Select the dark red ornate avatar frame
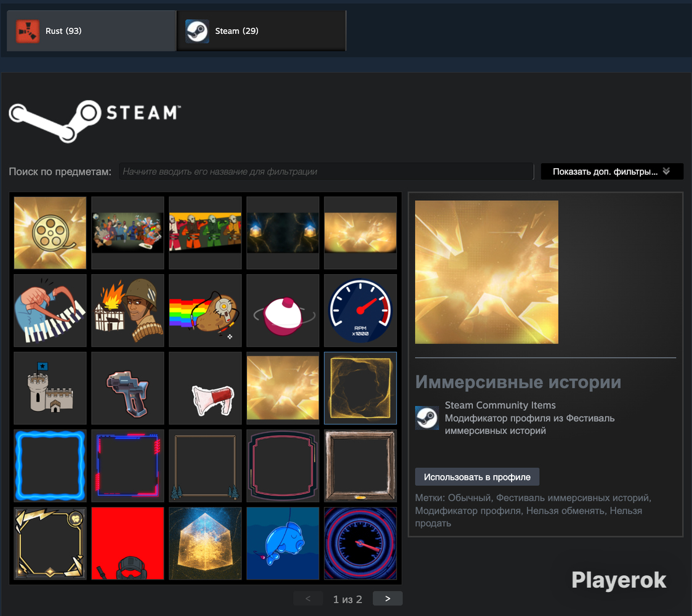Image resolution: width=692 pixels, height=616 pixels. (x=283, y=466)
